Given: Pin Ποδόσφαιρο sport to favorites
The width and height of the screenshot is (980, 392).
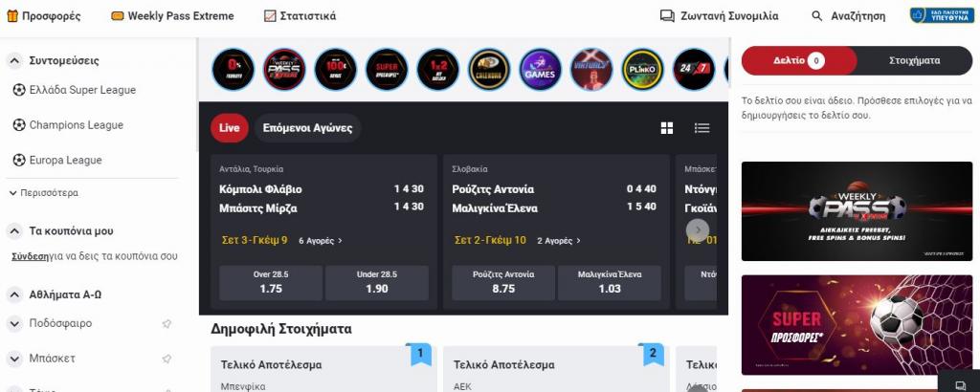Looking at the screenshot, I should [167, 323].
